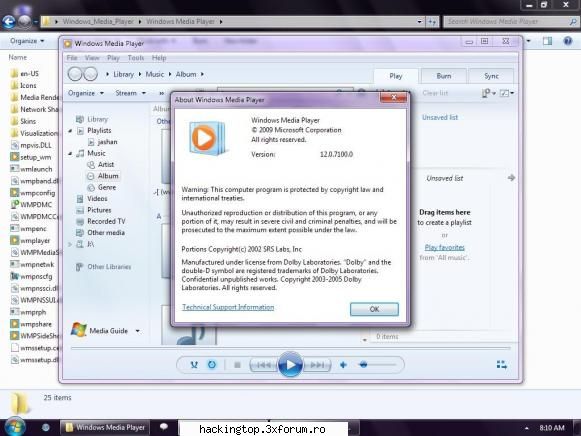The image size is (581, 436).
Task: Open the Stream dropdown
Action: [130, 93]
